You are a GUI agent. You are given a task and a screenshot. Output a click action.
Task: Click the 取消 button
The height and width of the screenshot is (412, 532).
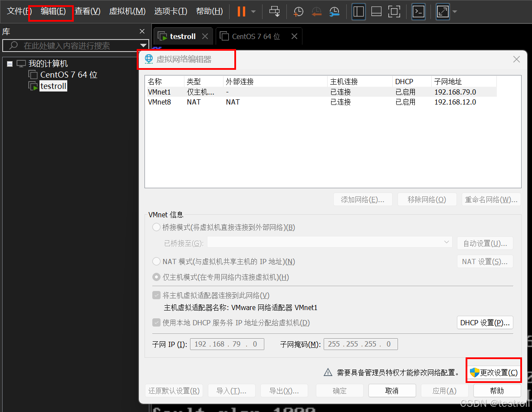(x=392, y=391)
